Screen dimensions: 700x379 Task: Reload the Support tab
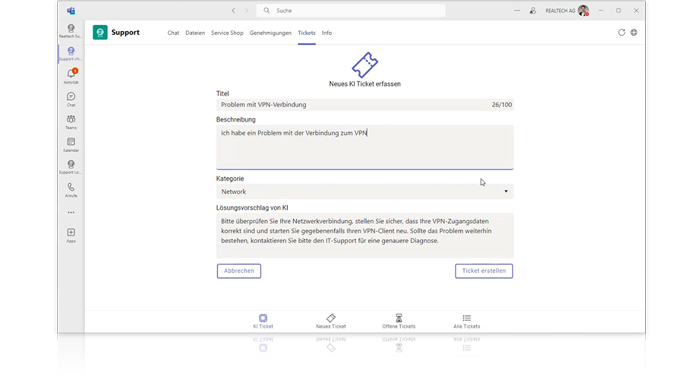621,33
